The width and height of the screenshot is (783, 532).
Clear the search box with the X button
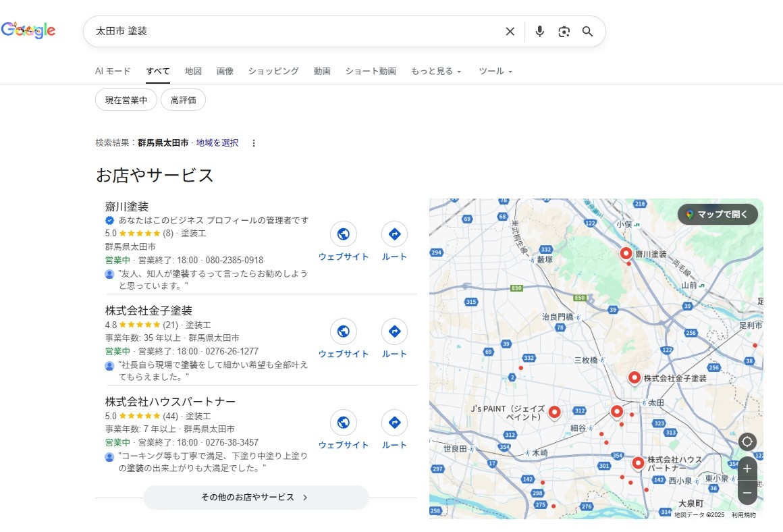510,31
